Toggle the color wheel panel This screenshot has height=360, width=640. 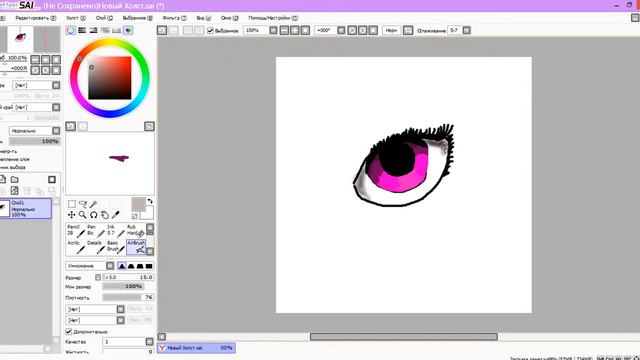pyautogui.click(x=71, y=30)
